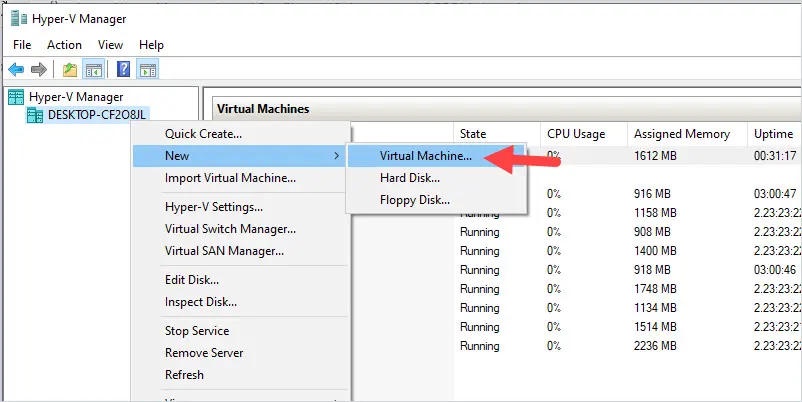This screenshot has height=402, width=802.
Task: Click the 03:00:46 uptime value
Action: tap(775, 270)
